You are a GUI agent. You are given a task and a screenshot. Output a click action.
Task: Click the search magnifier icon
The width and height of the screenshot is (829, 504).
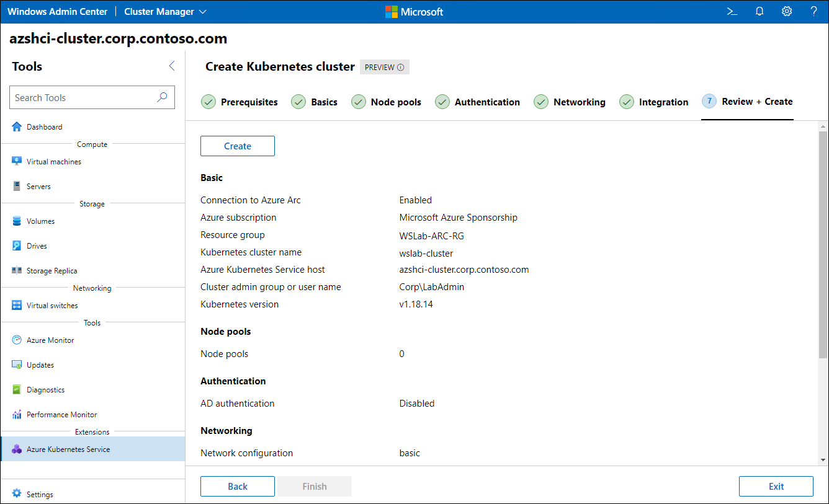[x=162, y=97]
